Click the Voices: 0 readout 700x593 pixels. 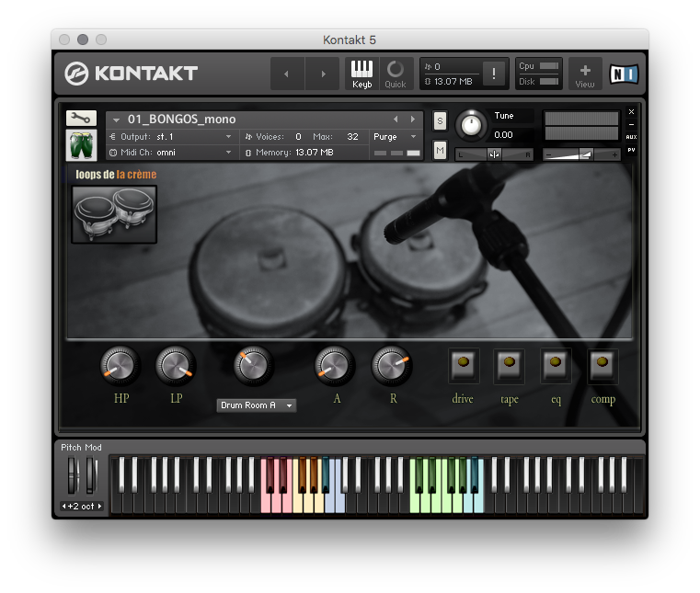point(273,137)
